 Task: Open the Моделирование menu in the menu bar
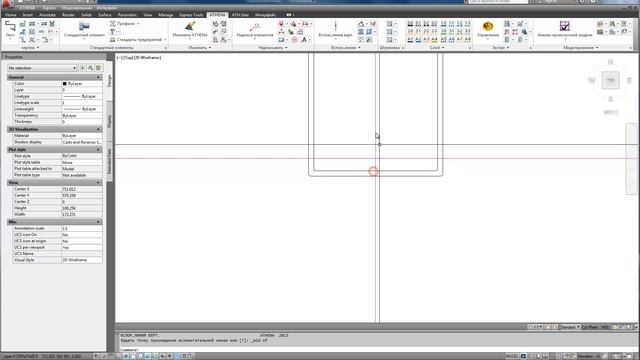[x=77, y=8]
